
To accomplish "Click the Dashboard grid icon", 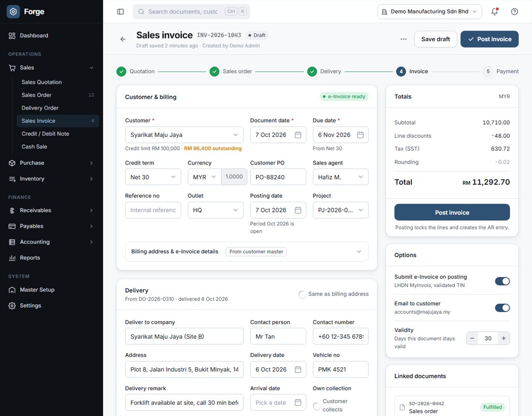I will point(12,35).
